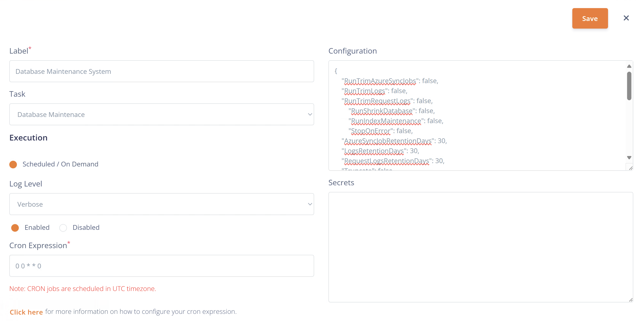Click the Configuration scrollbar thumb
This screenshot has width=644, height=321.
click(x=629, y=86)
